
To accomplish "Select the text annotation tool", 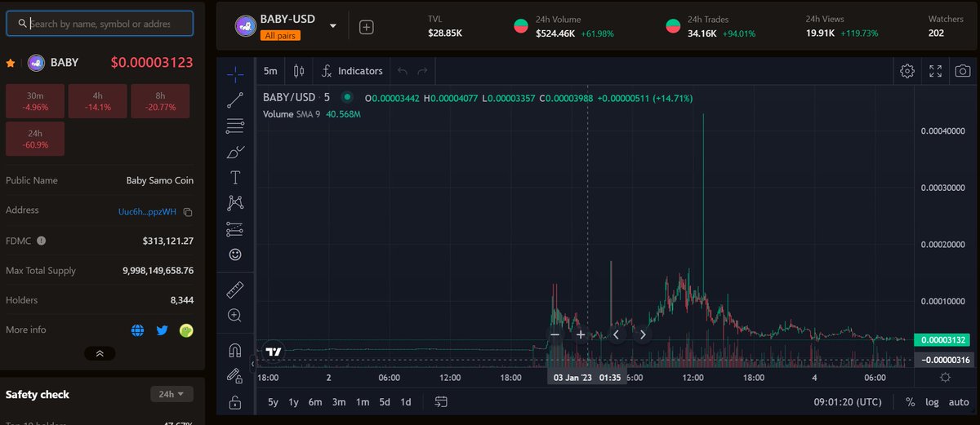I will [x=235, y=177].
